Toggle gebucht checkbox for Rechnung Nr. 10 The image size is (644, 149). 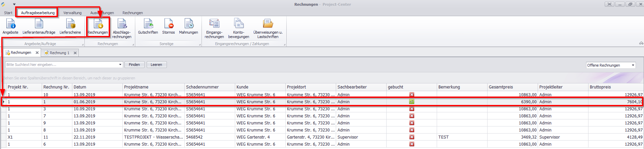[x=412, y=95]
